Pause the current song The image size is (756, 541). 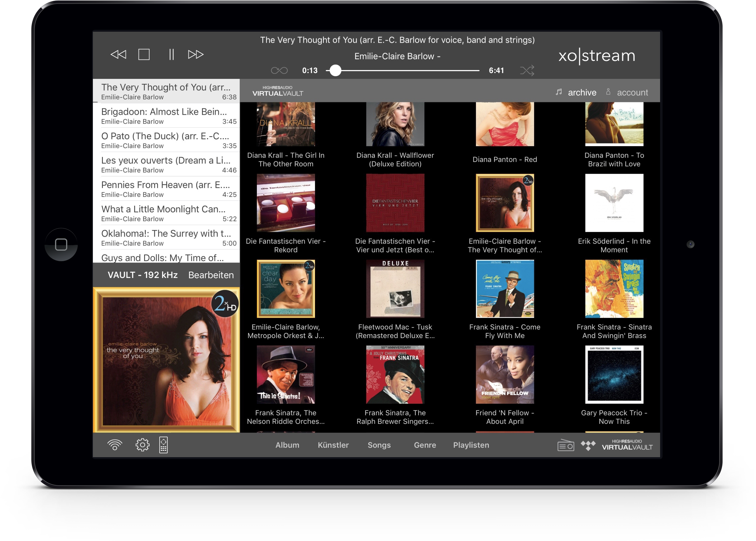[x=171, y=54]
